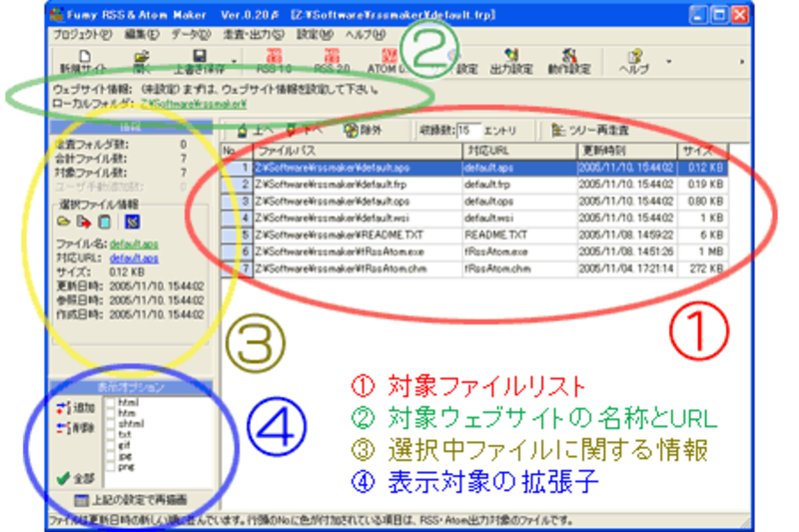Screen dimensions: 799x532
Task: Select row 1 default.aps file path
Action: [x=358, y=168]
